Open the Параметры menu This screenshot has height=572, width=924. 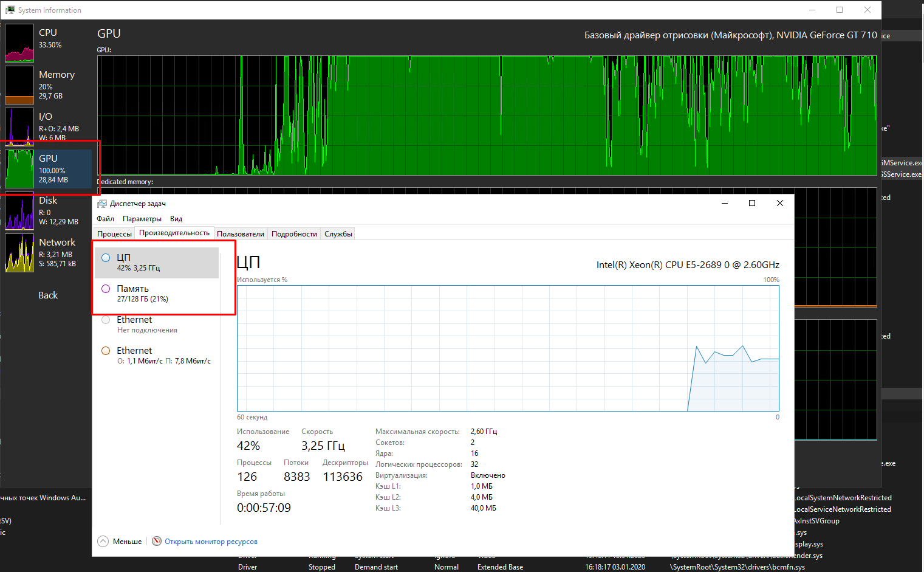point(142,219)
